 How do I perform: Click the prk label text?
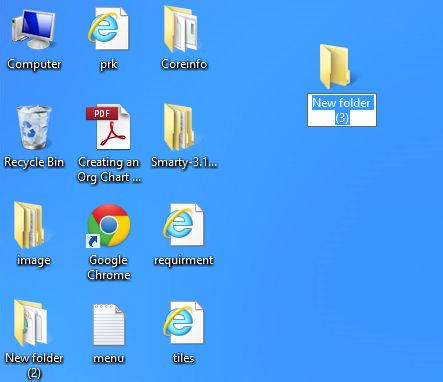tap(109, 64)
